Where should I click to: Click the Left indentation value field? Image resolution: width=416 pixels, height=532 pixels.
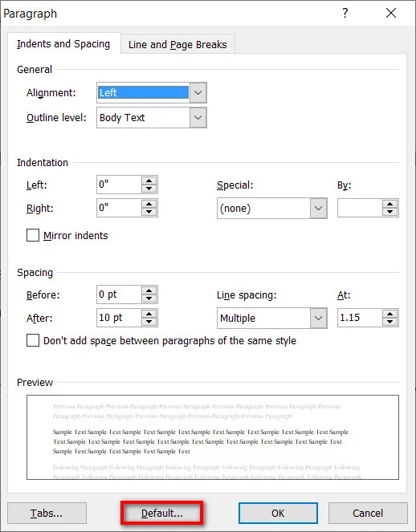point(119,185)
